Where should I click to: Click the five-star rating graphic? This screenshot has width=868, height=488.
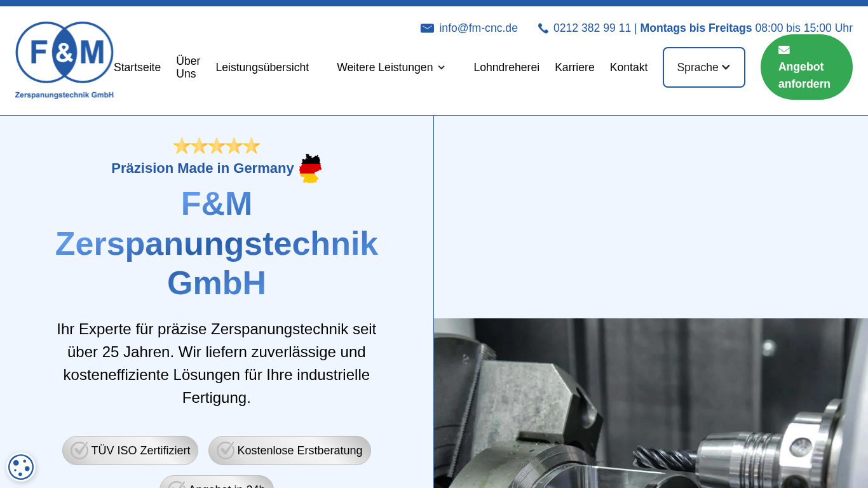[x=217, y=146]
